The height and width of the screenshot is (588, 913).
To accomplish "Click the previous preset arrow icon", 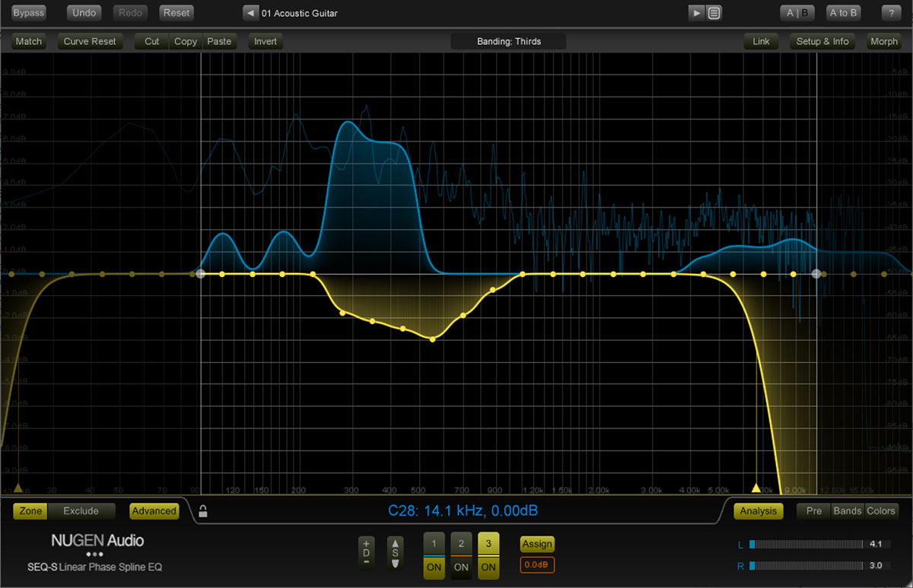I will (x=250, y=12).
